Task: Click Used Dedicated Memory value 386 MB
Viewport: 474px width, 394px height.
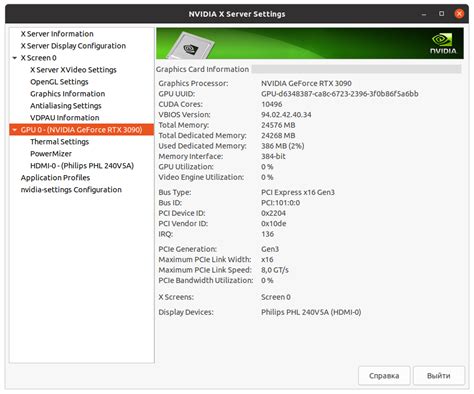Action: [x=283, y=146]
